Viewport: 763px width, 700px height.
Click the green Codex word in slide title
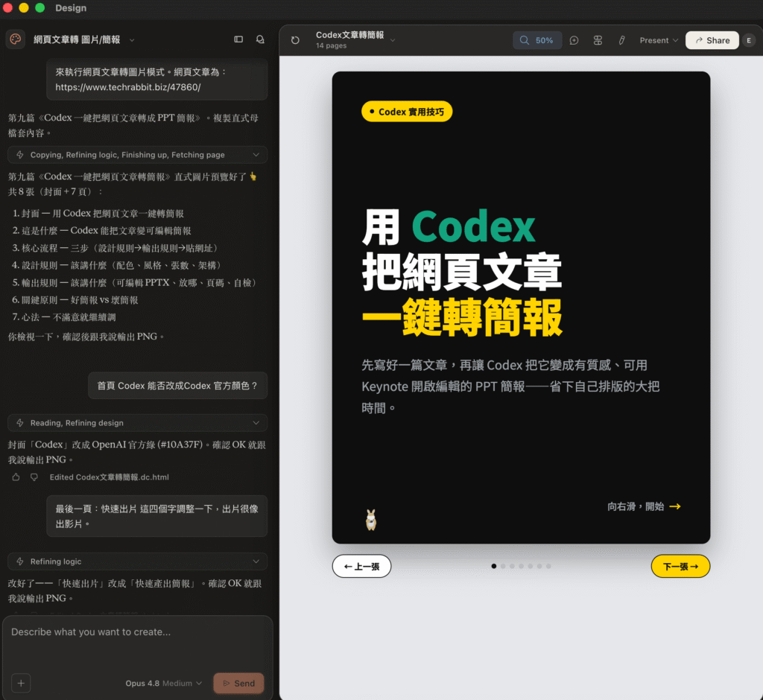point(473,226)
